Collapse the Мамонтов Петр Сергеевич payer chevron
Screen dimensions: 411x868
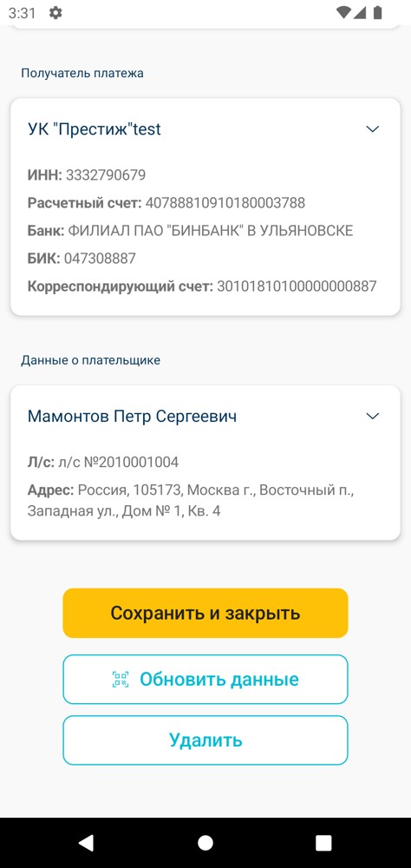[373, 417]
